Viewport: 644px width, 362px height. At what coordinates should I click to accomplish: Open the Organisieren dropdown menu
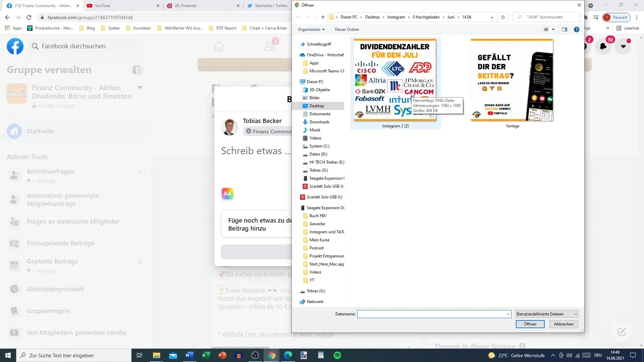[311, 29]
